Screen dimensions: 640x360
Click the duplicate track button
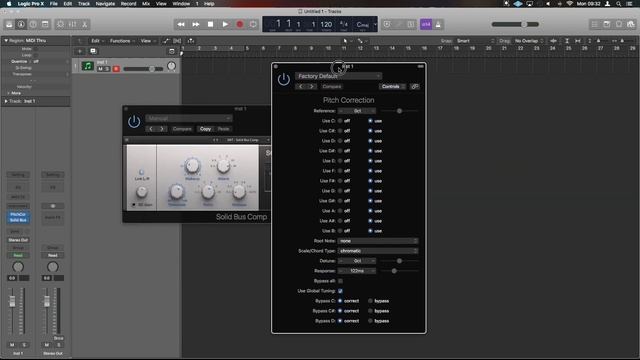(93, 51)
